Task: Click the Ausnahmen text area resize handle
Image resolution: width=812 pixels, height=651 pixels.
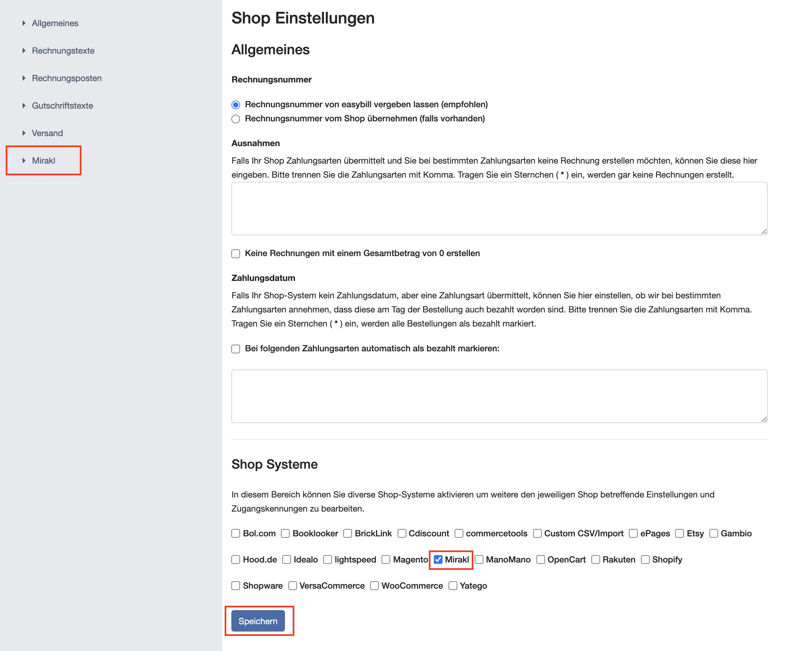Action: pos(764,232)
